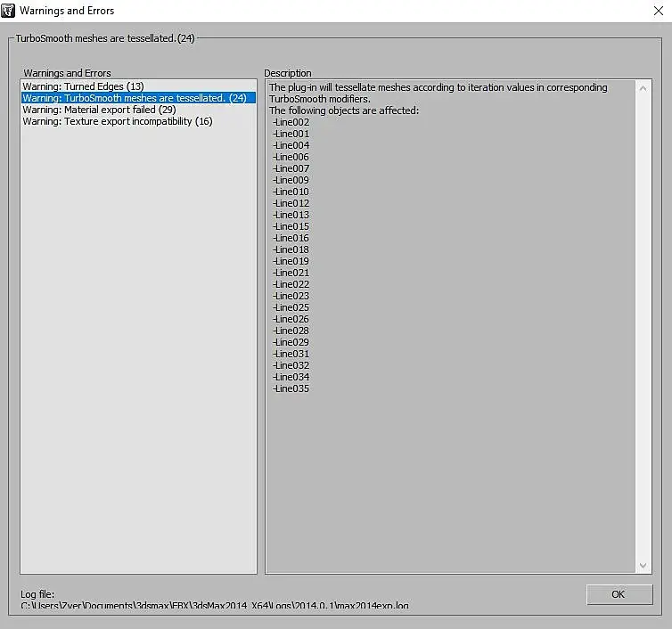Viewport: 672px width, 629px height.
Task: Click the Line016 object in the list
Action: pyautogui.click(x=291, y=238)
